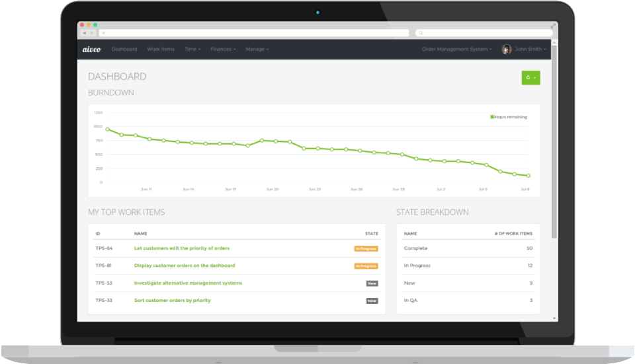Image resolution: width=635 pixels, height=364 pixels.
Task: Open 'Let customers edit the priority of orders'
Action: coord(182,248)
